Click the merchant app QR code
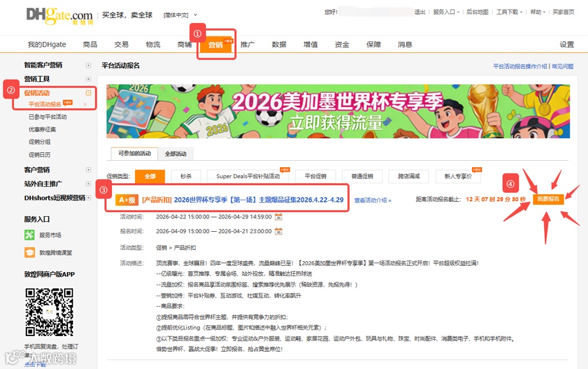 [49, 312]
